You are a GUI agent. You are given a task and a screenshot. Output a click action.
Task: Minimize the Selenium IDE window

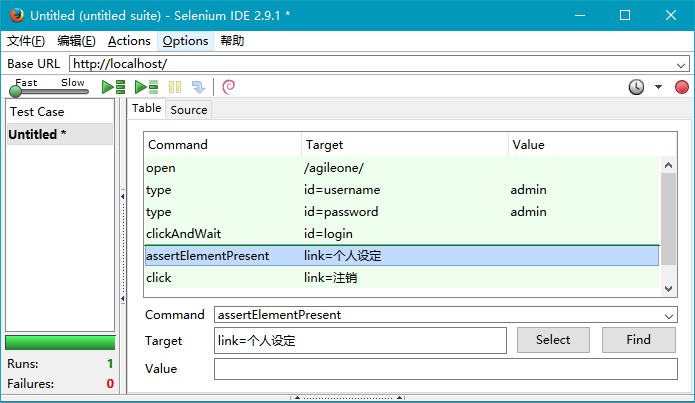[x=580, y=15]
